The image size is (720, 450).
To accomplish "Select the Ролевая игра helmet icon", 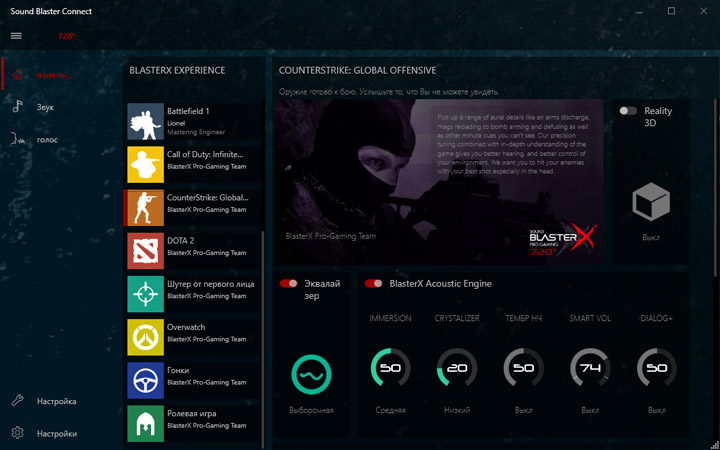I will point(146,423).
